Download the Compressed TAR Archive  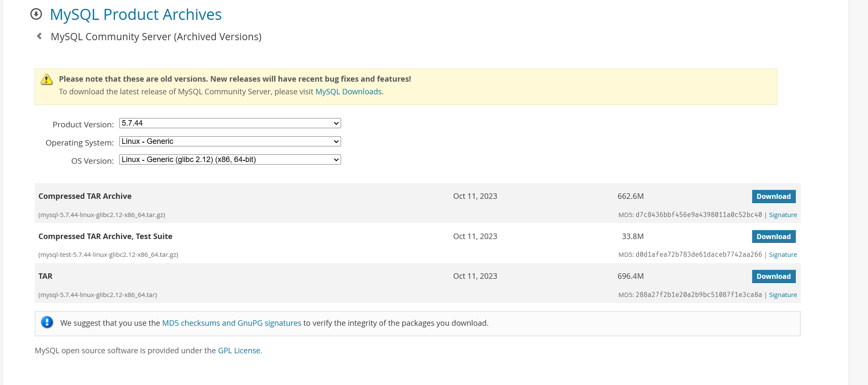(x=773, y=196)
